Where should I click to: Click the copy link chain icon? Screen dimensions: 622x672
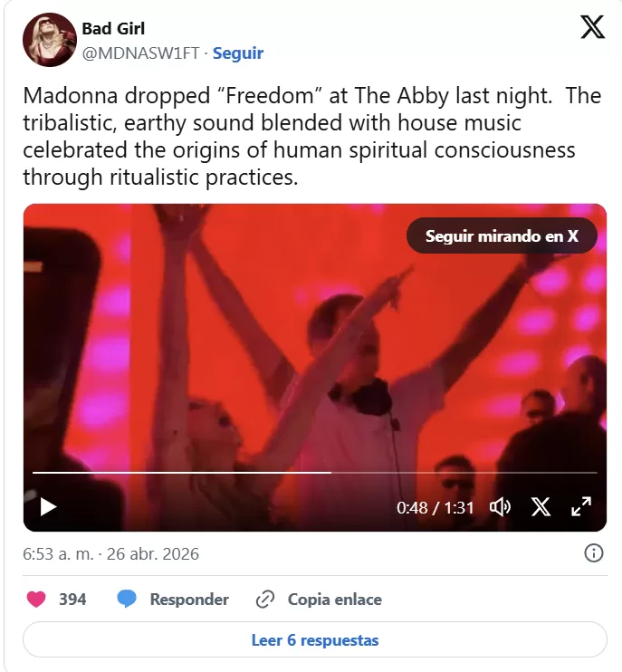click(x=265, y=600)
